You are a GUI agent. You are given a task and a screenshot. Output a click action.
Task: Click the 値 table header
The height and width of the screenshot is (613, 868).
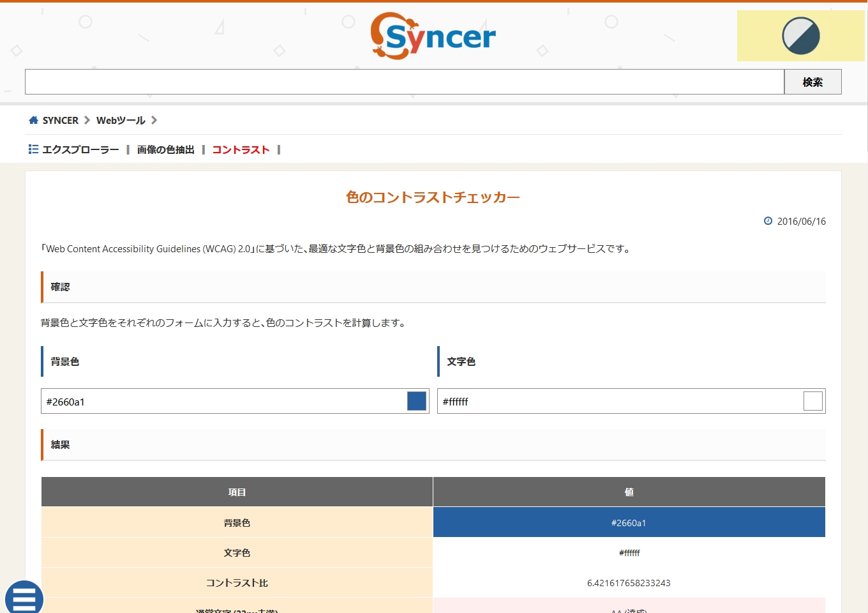(x=629, y=492)
